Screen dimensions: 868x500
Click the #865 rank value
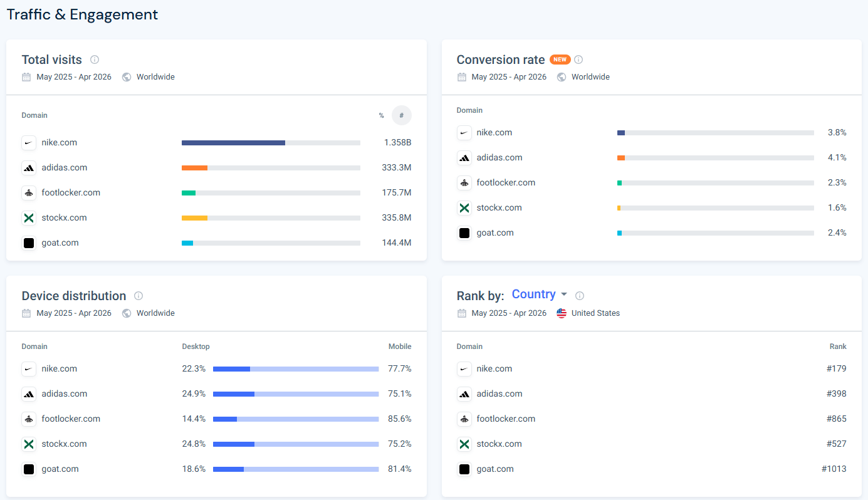[x=837, y=419]
